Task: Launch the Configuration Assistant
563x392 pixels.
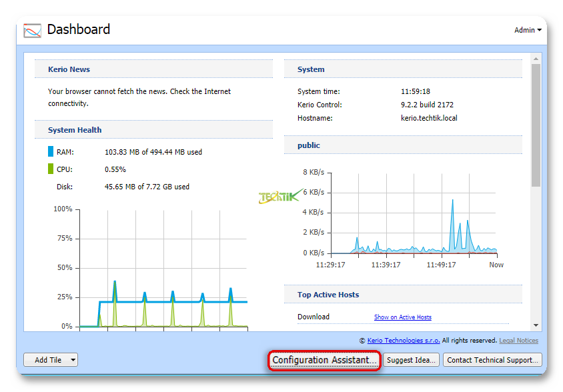Action: point(324,360)
